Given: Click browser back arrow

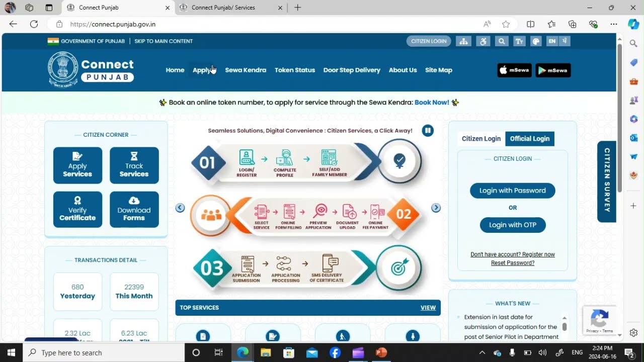Looking at the screenshot, I should point(13,24).
